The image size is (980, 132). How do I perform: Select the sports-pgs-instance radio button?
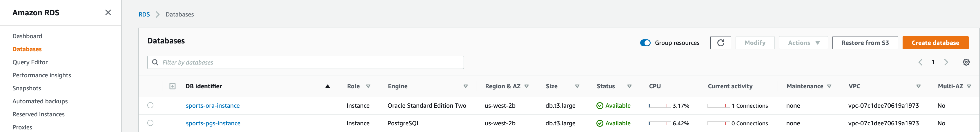click(150, 123)
